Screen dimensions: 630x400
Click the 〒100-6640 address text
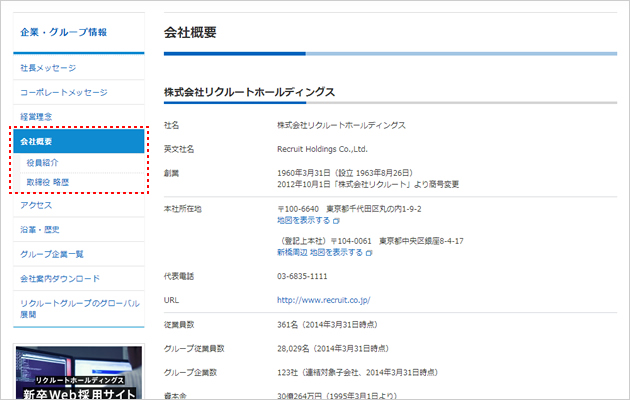pyautogui.click(x=349, y=209)
